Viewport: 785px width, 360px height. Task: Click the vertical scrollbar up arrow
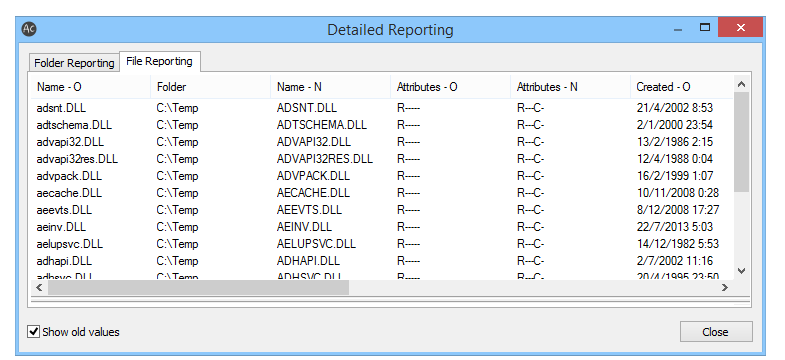pos(741,83)
